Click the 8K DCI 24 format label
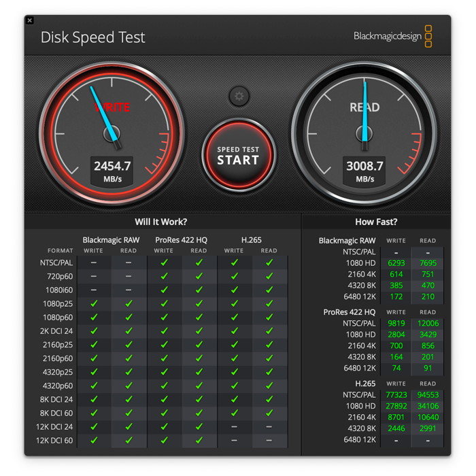 56,399
